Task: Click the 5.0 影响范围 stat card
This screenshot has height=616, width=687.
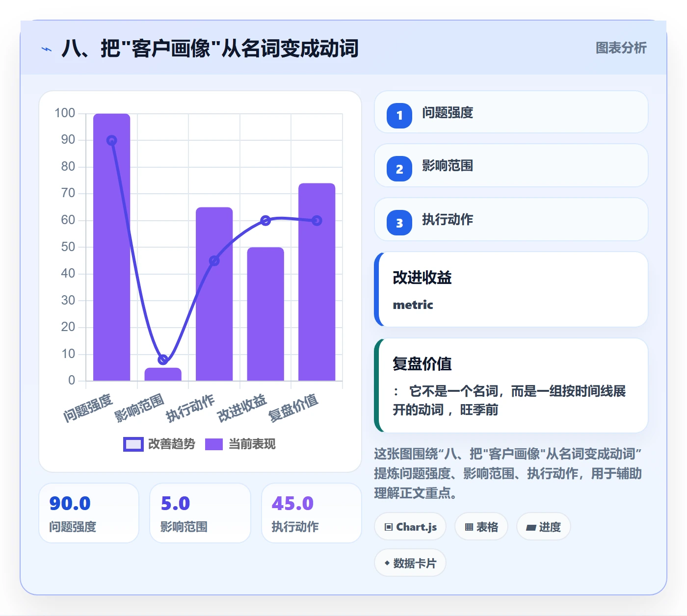Action: coord(200,513)
